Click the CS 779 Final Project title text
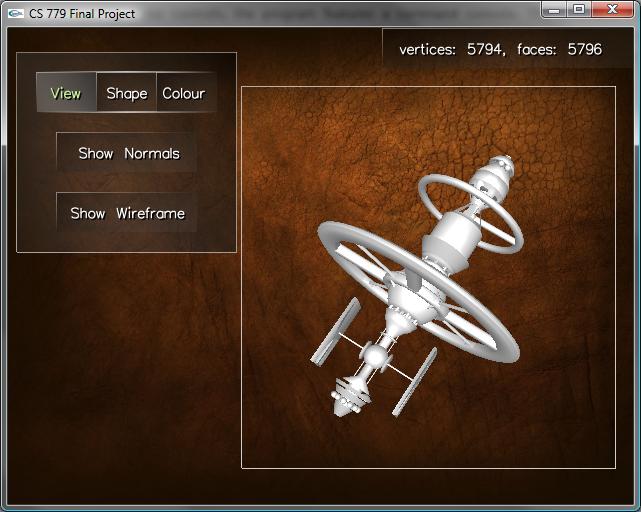Viewport: 641px width, 512px height. click(82, 14)
